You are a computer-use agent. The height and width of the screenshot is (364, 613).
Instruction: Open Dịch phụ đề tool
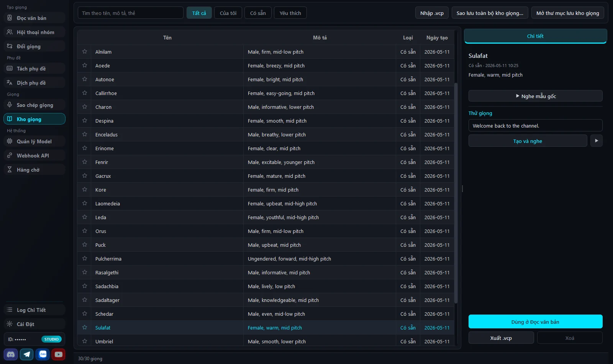(34, 83)
